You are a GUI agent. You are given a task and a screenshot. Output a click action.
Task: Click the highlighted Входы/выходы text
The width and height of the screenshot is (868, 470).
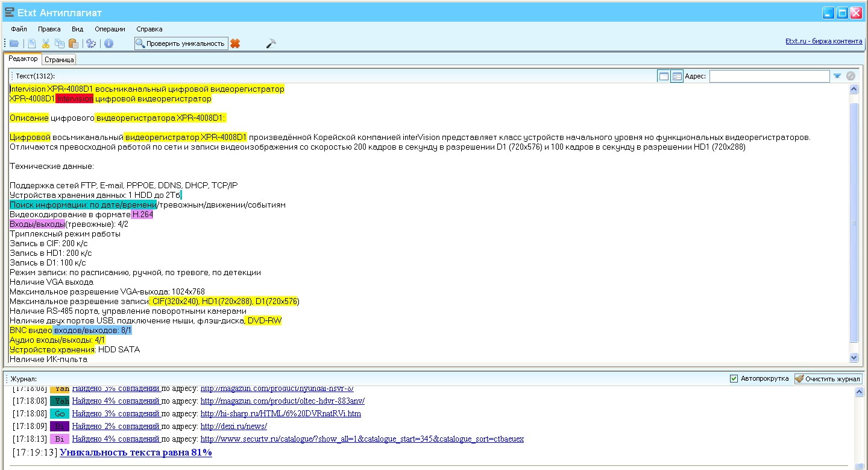click(x=37, y=224)
